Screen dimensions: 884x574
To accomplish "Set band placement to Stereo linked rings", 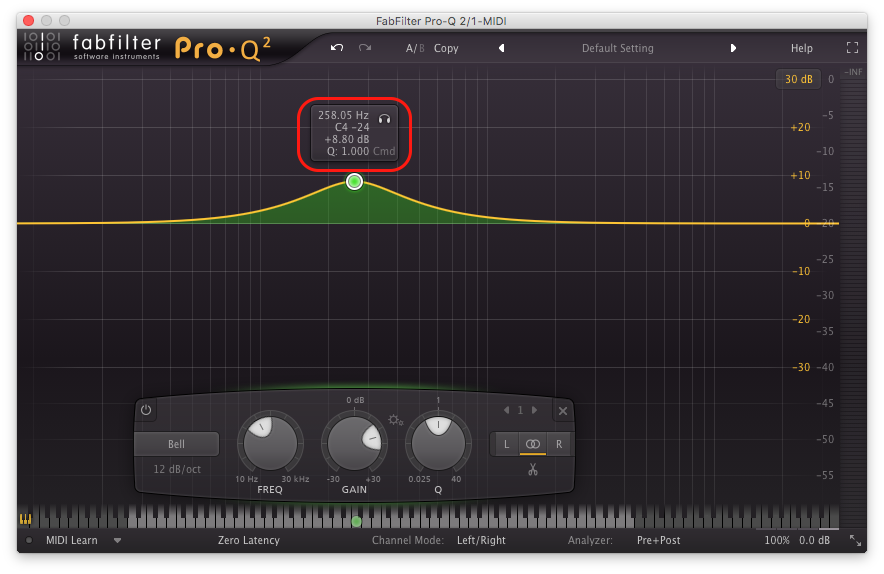I will [x=533, y=444].
